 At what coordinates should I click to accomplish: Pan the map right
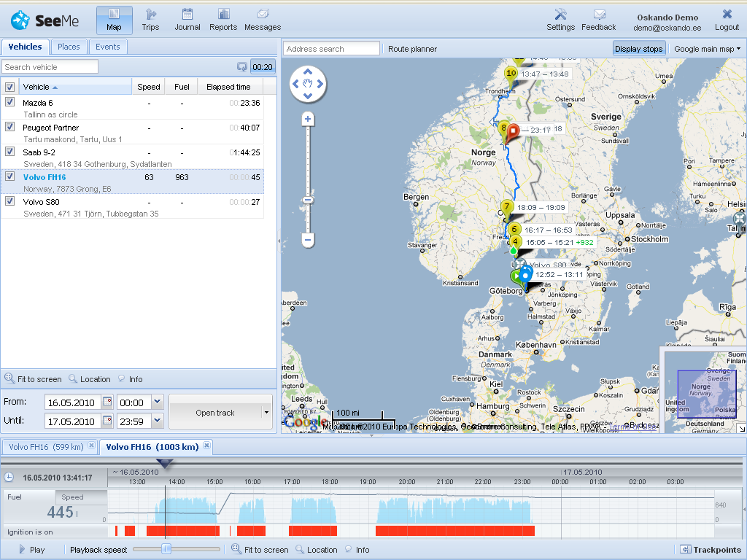coord(320,84)
